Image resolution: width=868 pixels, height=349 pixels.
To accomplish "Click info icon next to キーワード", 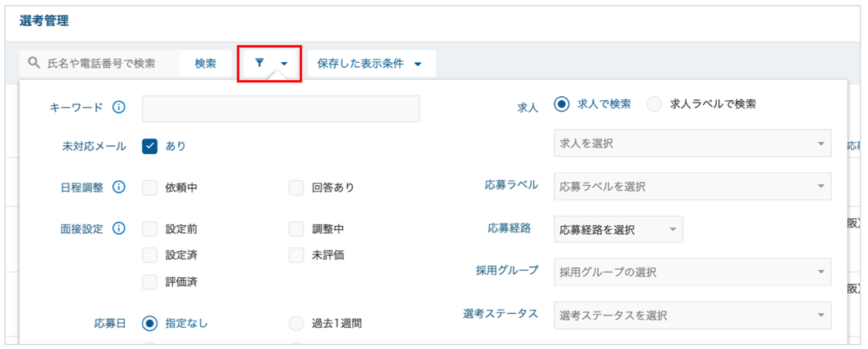I will point(118,108).
